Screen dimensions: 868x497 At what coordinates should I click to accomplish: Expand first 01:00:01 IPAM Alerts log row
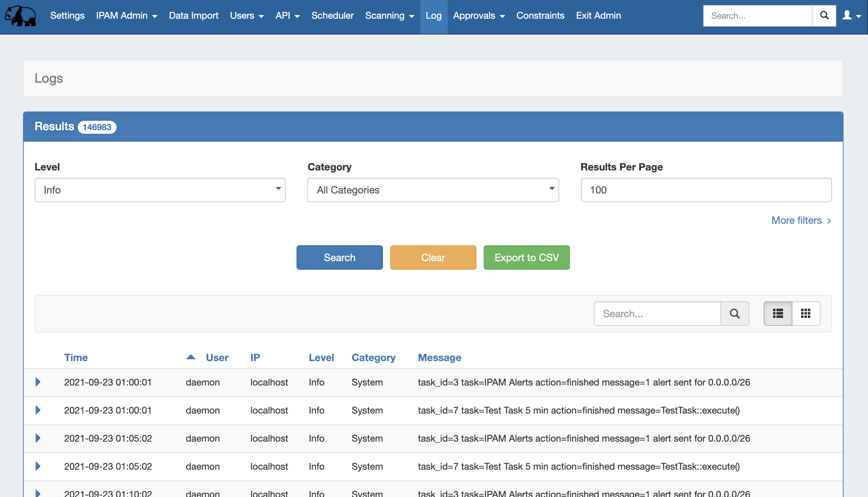point(38,382)
